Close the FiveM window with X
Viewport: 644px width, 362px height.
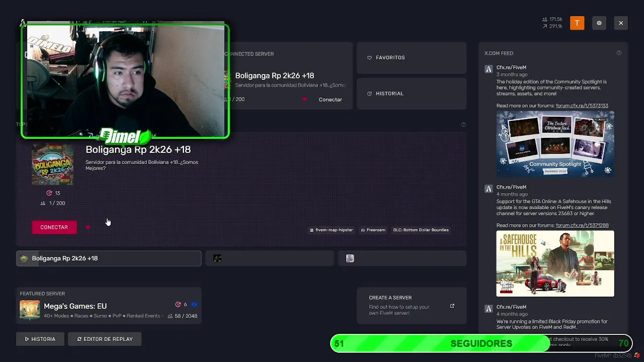click(x=621, y=23)
